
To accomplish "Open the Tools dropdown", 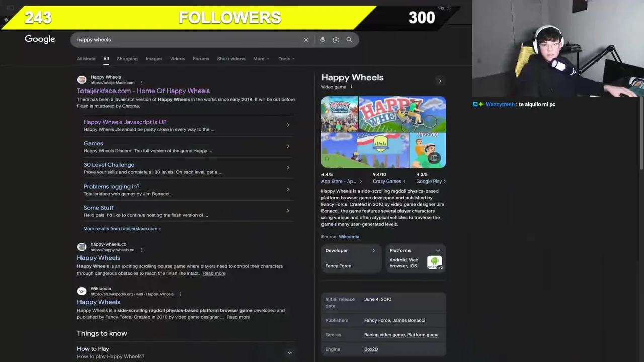I will [287, 59].
